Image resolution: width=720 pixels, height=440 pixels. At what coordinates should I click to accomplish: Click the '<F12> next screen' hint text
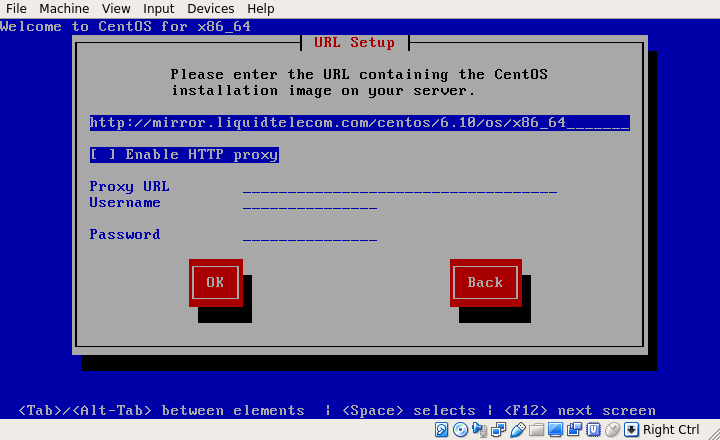[579, 411]
